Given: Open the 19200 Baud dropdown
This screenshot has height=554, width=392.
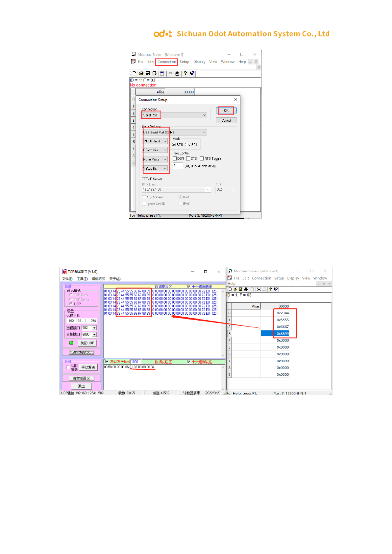Looking at the screenshot, I should (x=155, y=141).
